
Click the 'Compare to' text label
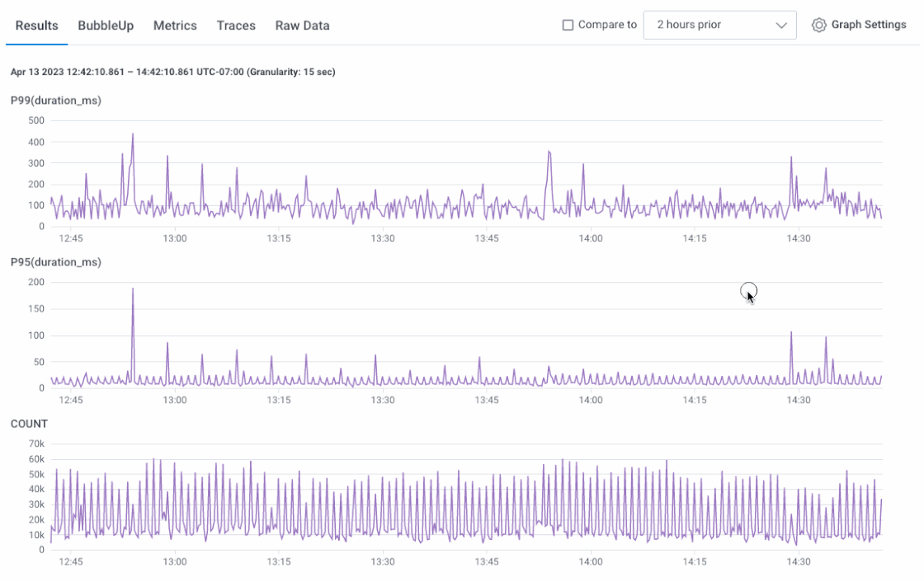point(607,25)
